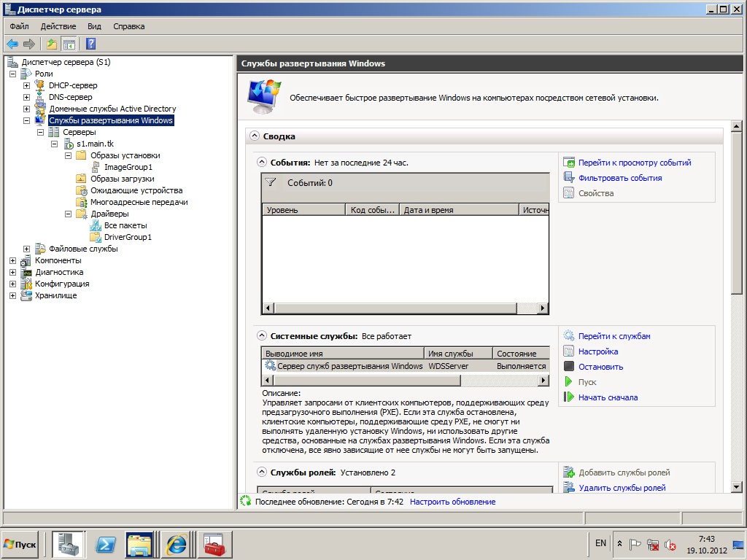Viewport: 747px width, 560px height.
Task: Click the Up one level toolbar icon
Action: pyautogui.click(x=52, y=44)
